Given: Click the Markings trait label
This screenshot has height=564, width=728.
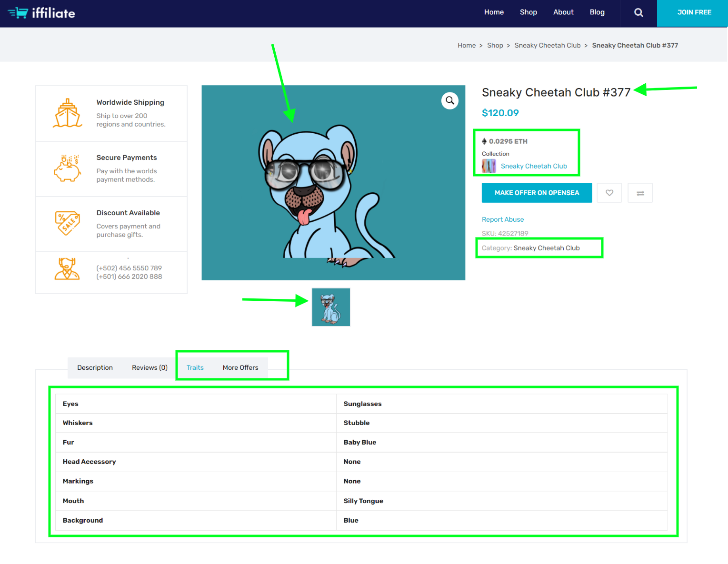Looking at the screenshot, I should click(x=78, y=481).
